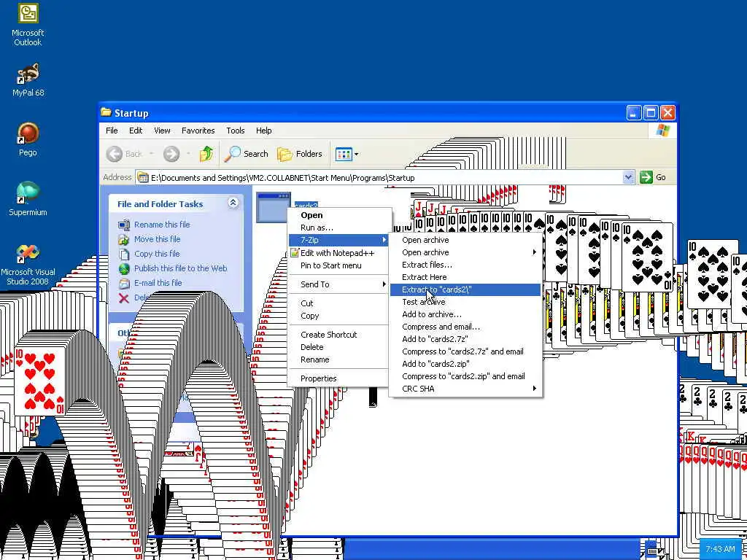Choose Extract Here
The width and height of the screenshot is (747, 560).
[465, 277]
